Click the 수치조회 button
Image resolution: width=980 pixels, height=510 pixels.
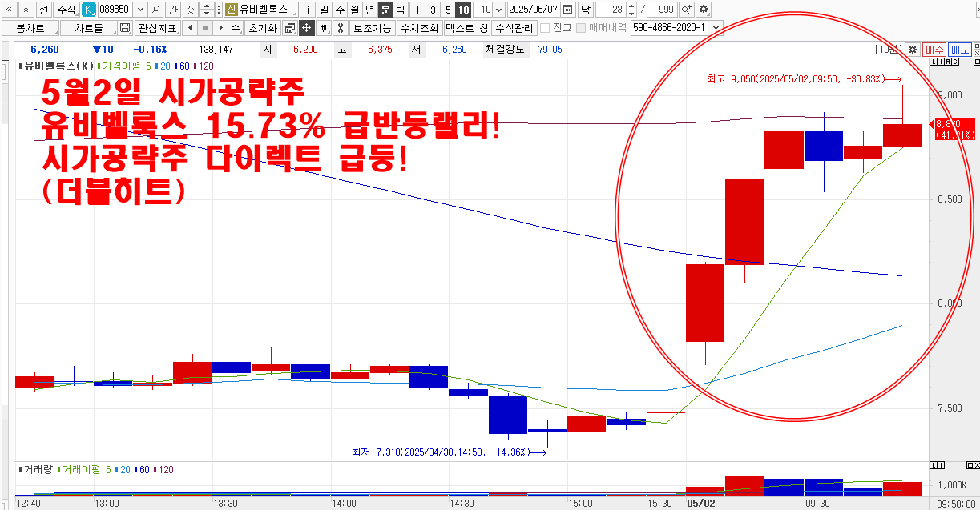tap(419, 28)
